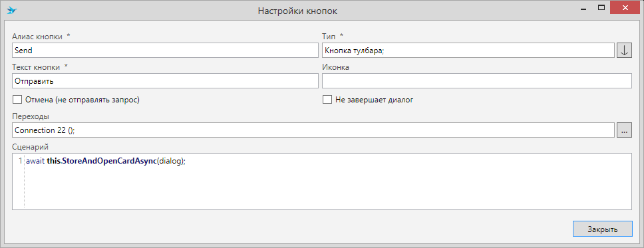Click the Отмена (не отправлять запрос) label text
Screen dimensions: 644x248
82,100
